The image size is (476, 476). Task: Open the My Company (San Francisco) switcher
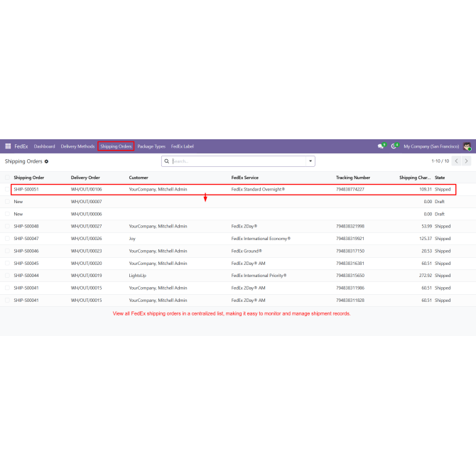click(x=431, y=146)
